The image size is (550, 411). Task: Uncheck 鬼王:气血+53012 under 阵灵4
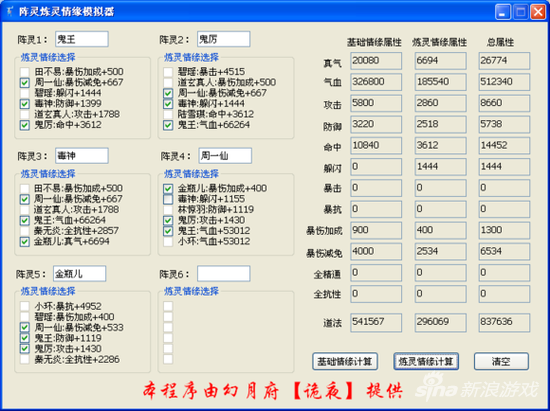tap(168, 231)
